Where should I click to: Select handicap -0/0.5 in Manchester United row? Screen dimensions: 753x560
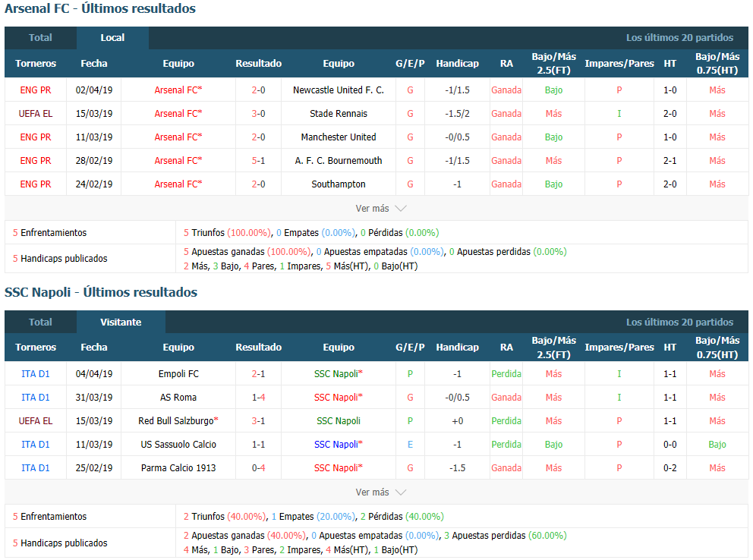coord(457,137)
